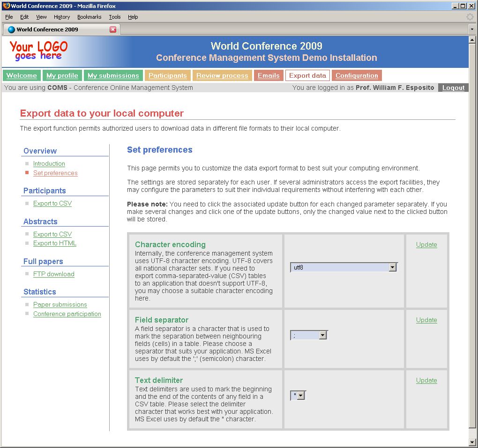This screenshot has width=478, height=448.
Task: Click Export to CSV under Participants
Action: 52,204
